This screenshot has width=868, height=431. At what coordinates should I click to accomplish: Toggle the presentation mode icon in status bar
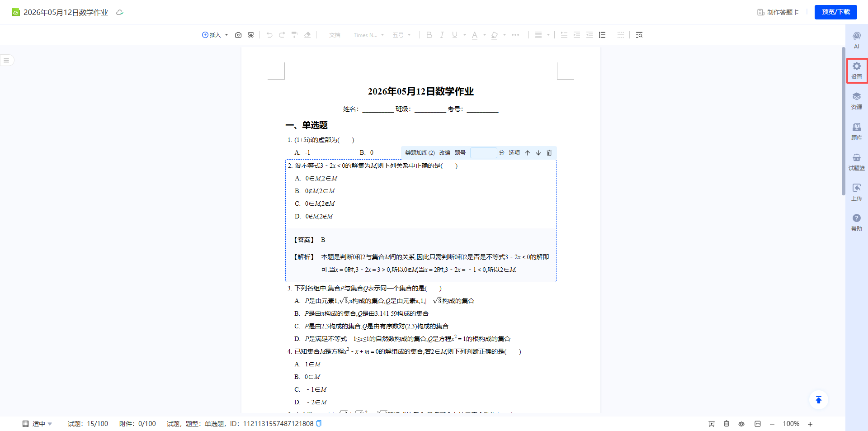click(x=712, y=424)
